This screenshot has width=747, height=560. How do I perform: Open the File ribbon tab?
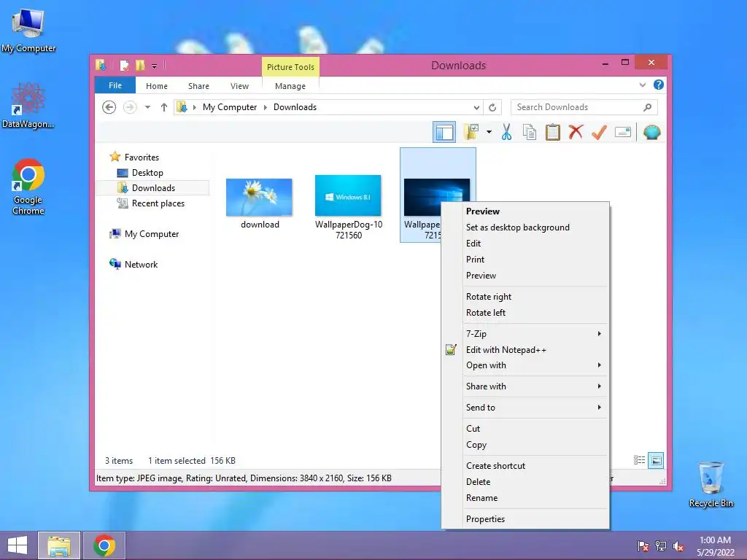[x=115, y=85]
